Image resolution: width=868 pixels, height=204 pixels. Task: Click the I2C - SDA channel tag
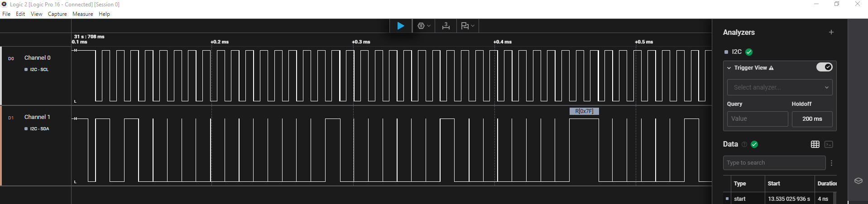click(x=39, y=129)
